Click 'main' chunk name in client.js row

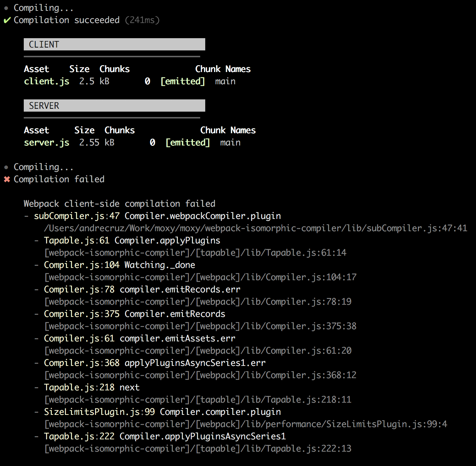[225, 81]
